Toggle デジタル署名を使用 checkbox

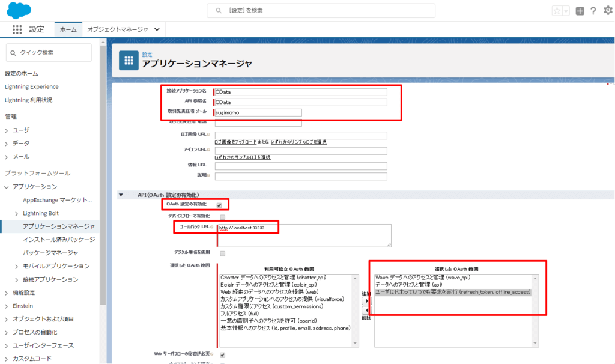222,253
